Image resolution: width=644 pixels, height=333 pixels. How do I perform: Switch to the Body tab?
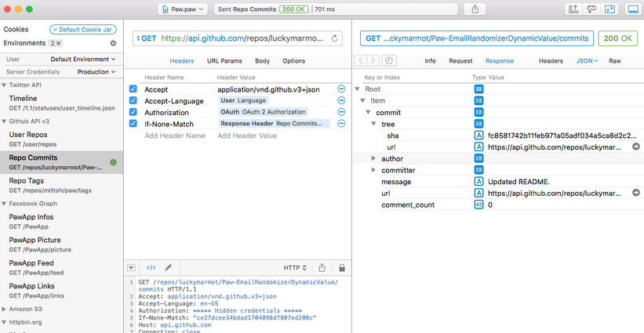point(262,60)
